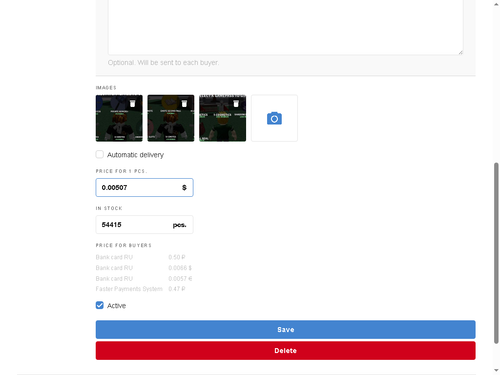The image size is (500, 375).
Task: Delete the first uploaded image using trash icon
Action: coord(132,103)
